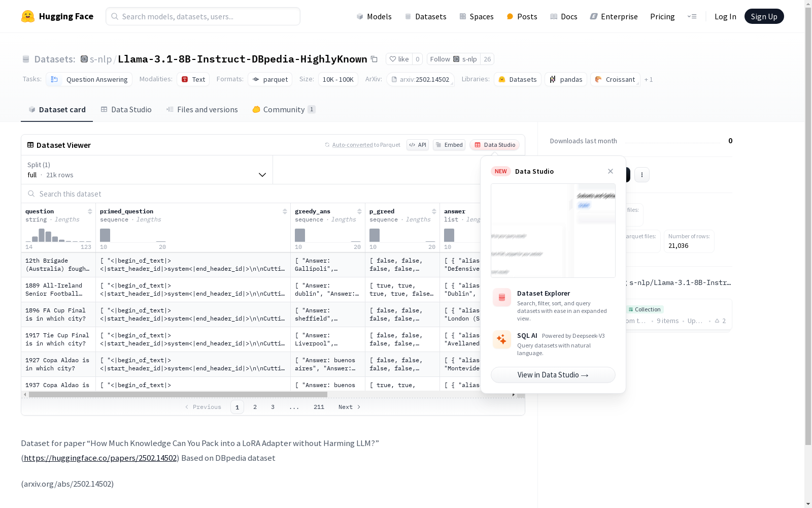Open Docs from the top navigation

coord(564,16)
